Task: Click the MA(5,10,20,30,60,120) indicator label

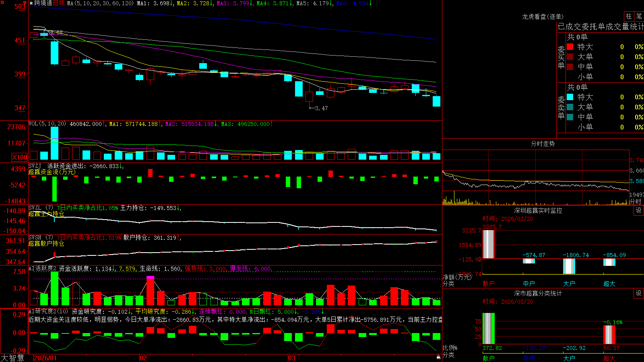Action: 100,3
